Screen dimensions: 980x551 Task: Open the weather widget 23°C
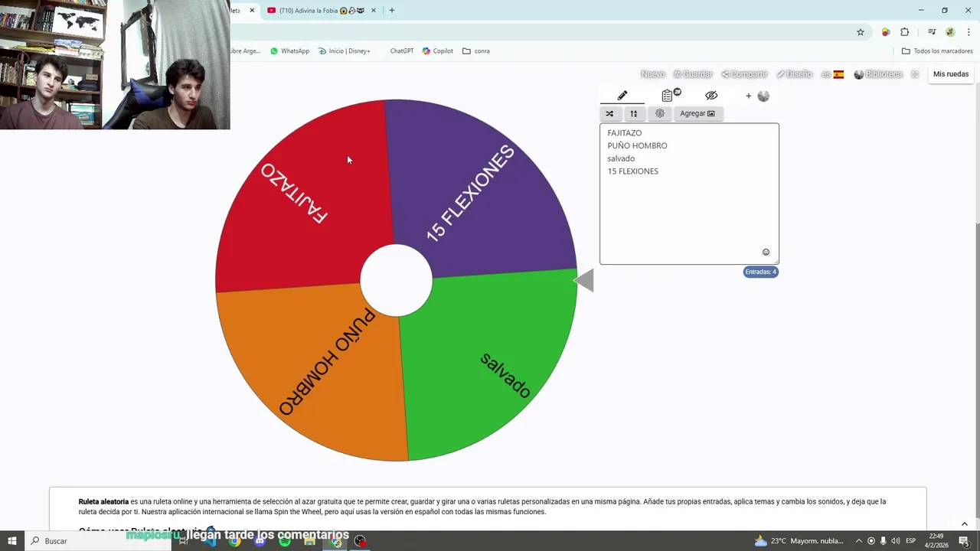tap(799, 541)
